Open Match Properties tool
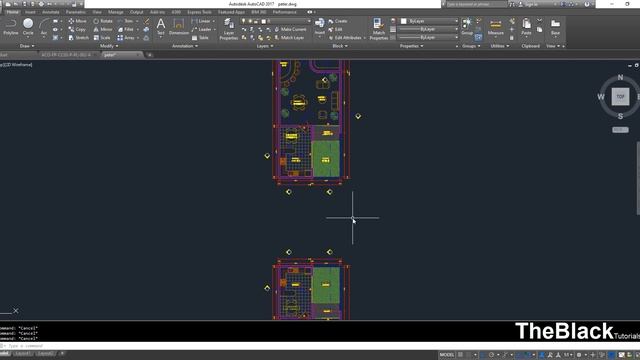The image size is (640, 360). coord(378,29)
